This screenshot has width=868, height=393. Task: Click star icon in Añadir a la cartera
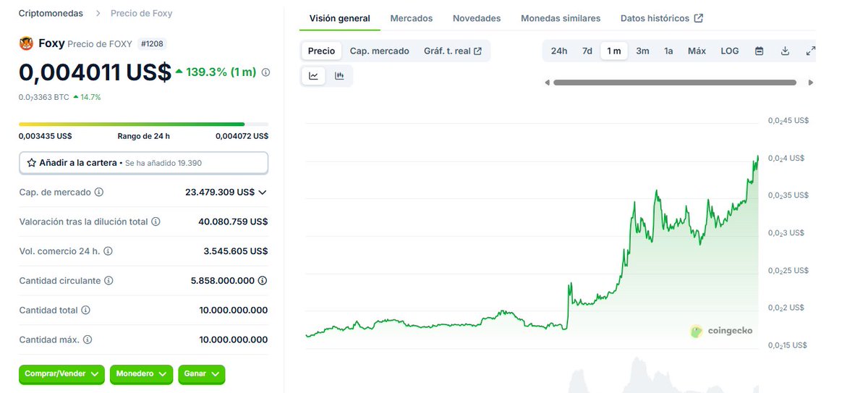coord(31,163)
